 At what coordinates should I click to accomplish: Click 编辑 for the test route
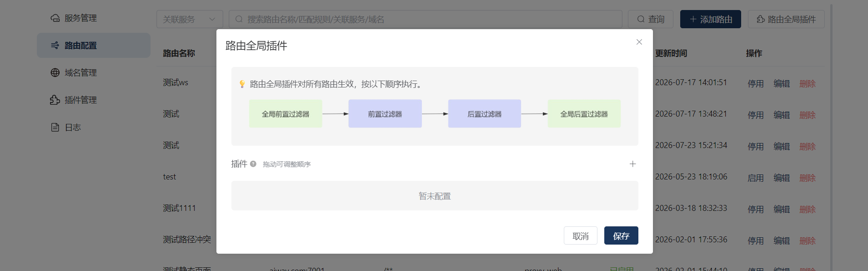[x=782, y=178]
